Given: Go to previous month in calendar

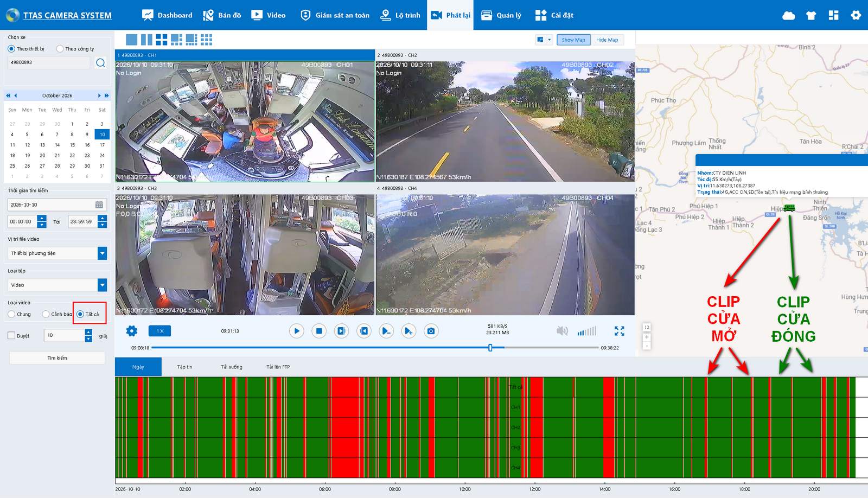Looking at the screenshot, I should click(x=16, y=95).
